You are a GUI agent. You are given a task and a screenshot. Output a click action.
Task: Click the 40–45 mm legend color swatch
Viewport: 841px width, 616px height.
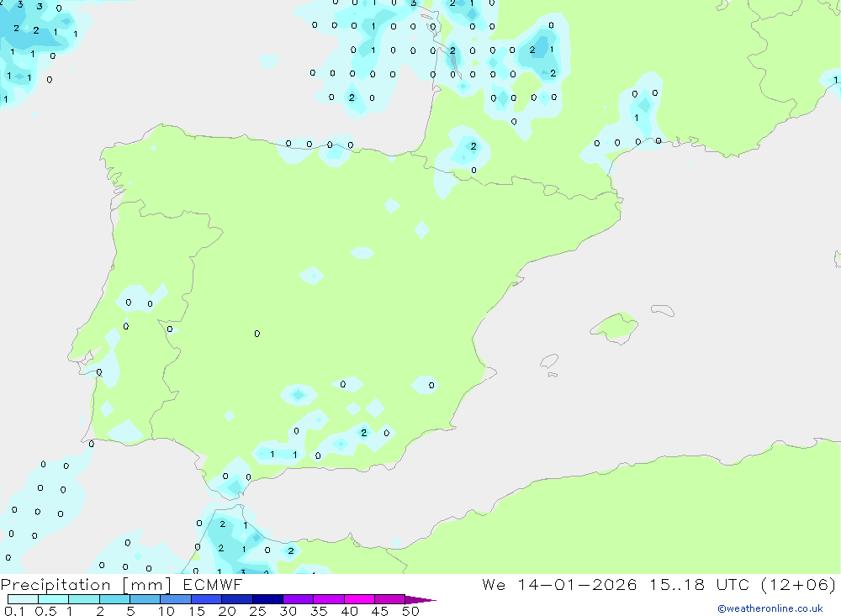359,599
